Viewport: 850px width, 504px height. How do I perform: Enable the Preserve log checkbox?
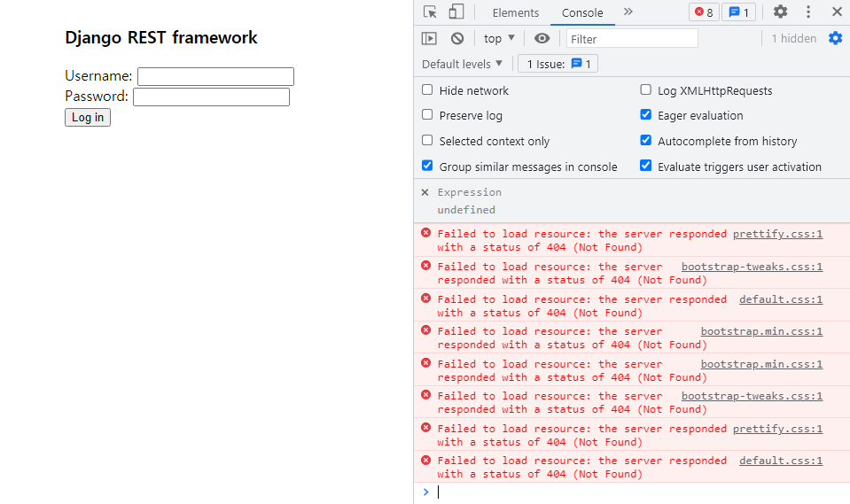point(427,115)
